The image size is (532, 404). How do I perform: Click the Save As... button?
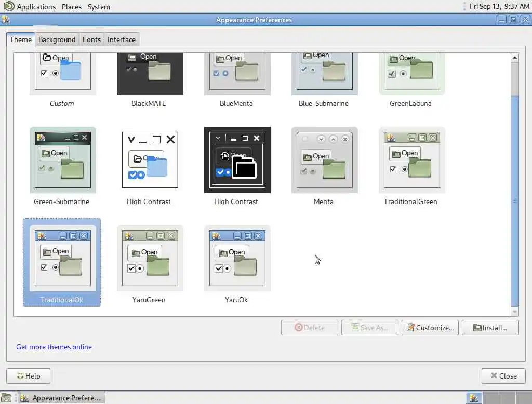tap(370, 328)
